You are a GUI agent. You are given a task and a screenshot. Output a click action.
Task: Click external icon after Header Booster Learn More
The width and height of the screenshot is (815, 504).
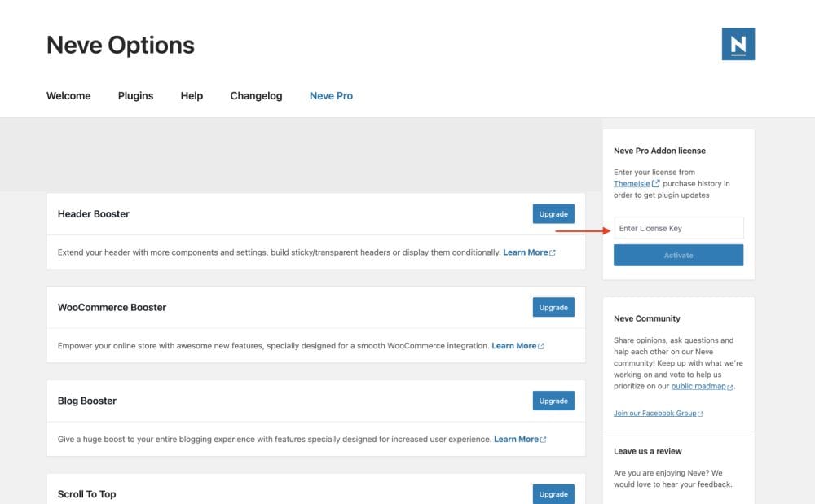(553, 252)
